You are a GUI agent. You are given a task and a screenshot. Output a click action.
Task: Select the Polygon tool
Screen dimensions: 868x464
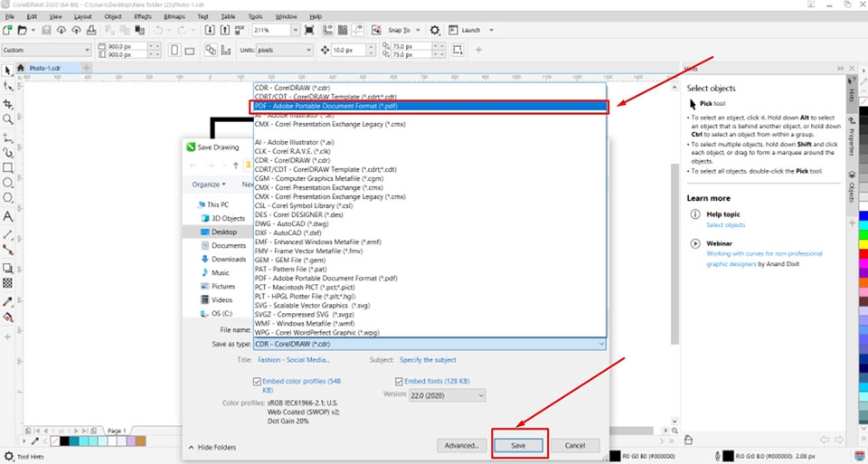(x=8, y=198)
